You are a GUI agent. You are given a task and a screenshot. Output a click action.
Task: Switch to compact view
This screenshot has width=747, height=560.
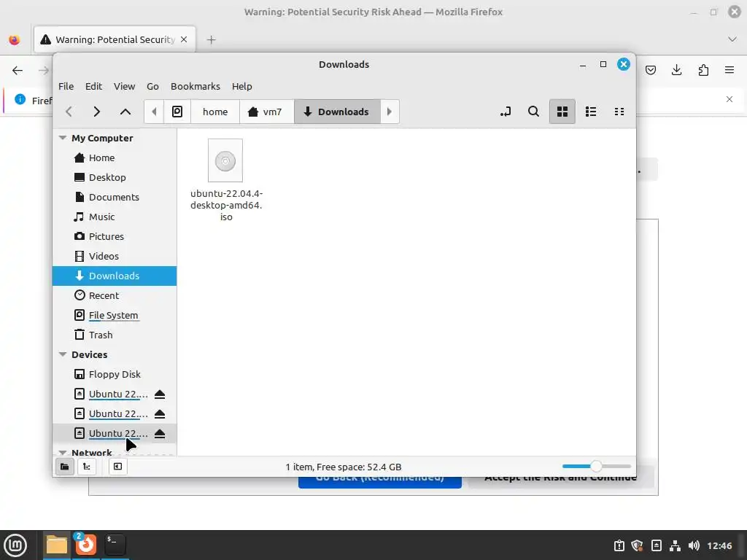coord(619,112)
